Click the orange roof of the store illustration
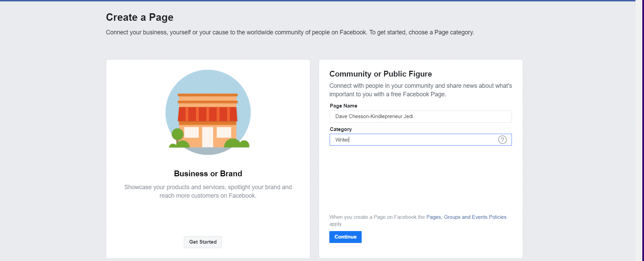The height and width of the screenshot is (261, 644). [x=207, y=95]
